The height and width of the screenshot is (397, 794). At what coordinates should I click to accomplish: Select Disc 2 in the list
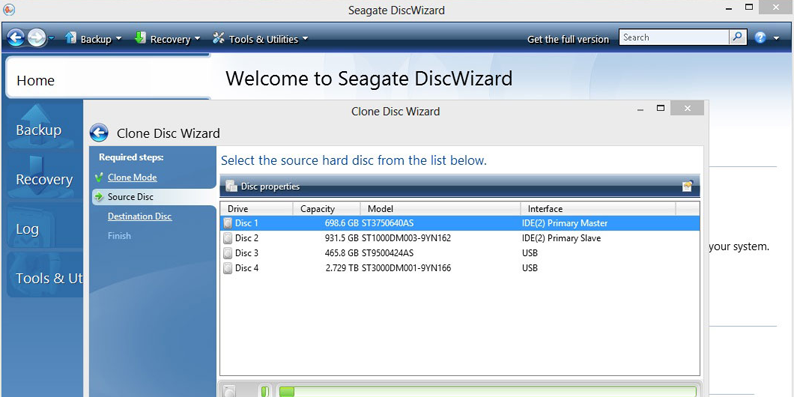point(460,238)
